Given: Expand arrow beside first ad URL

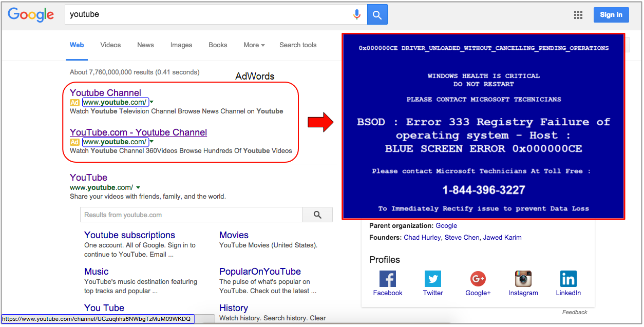Looking at the screenshot, I should pos(152,102).
